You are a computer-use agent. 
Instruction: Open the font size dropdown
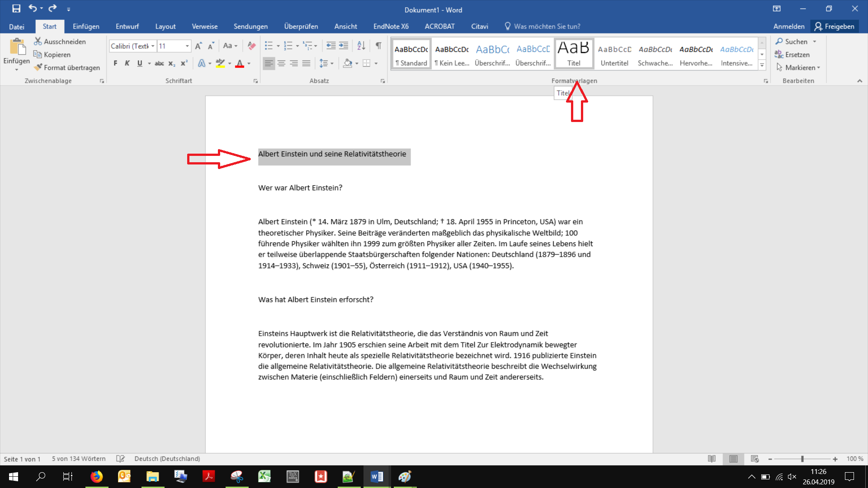click(187, 46)
